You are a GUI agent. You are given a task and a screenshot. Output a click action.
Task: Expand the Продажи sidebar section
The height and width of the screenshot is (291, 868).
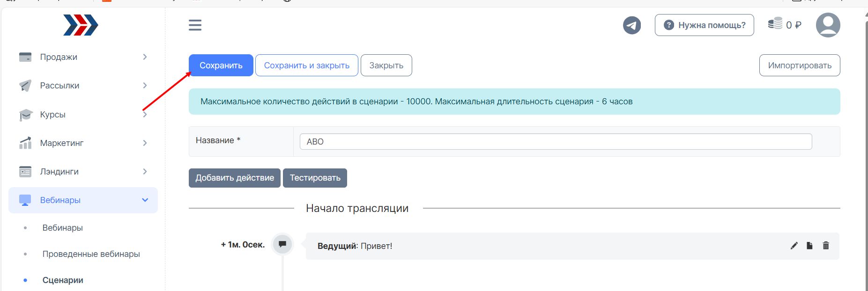[83, 57]
